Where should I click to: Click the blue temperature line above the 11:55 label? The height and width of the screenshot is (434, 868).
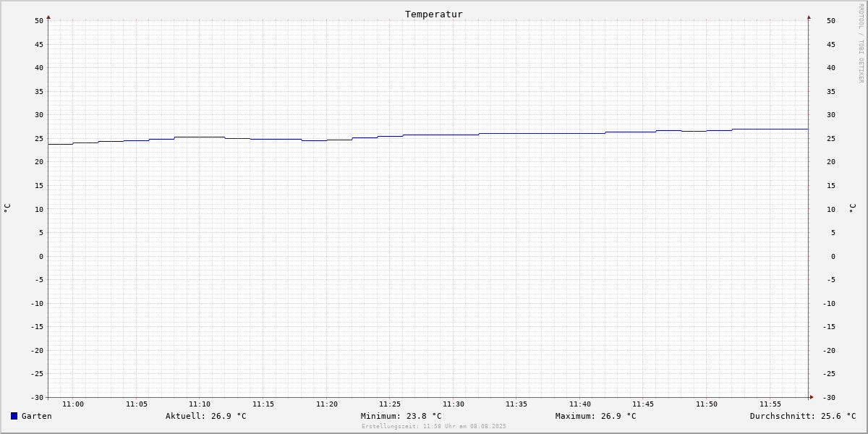(x=770, y=129)
